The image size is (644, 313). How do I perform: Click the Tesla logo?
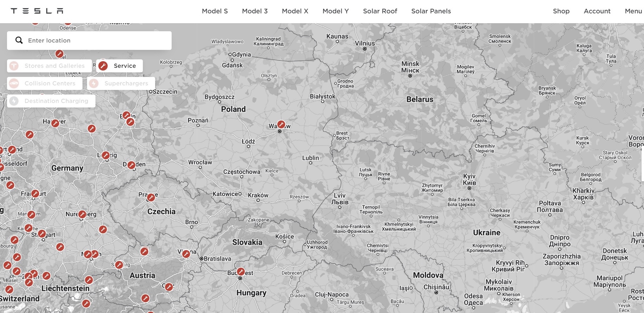pos(37,11)
